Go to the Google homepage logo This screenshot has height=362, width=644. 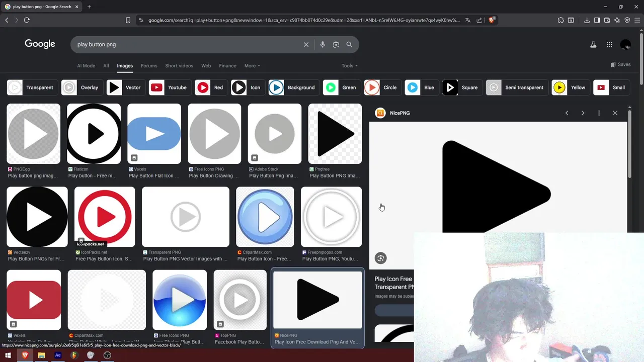pos(40,44)
